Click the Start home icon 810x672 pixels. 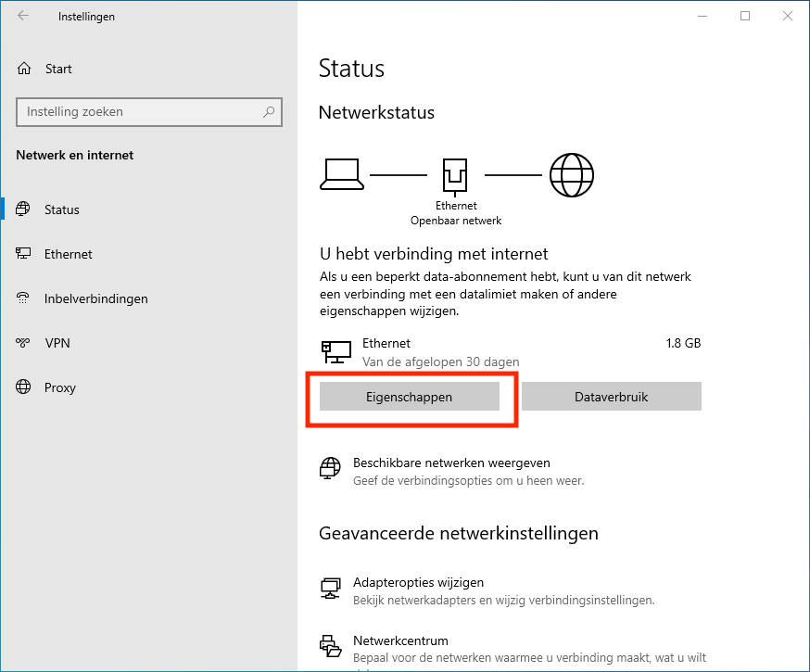pyautogui.click(x=24, y=69)
